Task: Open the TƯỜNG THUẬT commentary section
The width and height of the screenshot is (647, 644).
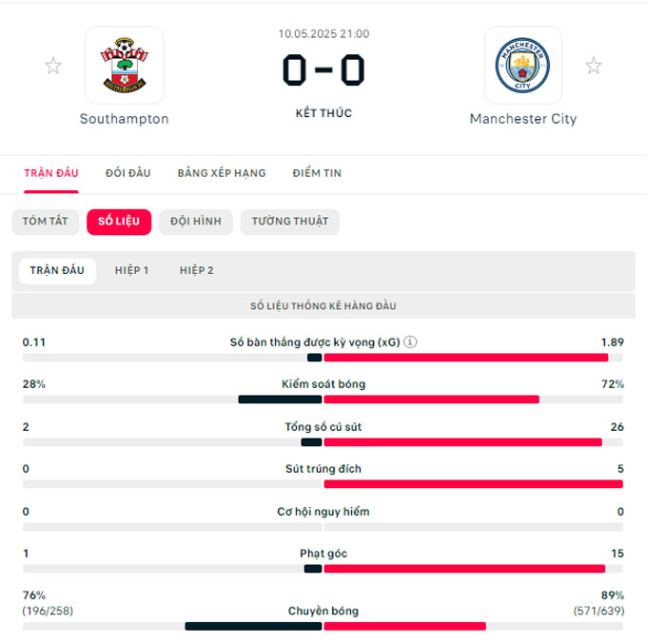Action: click(x=289, y=222)
